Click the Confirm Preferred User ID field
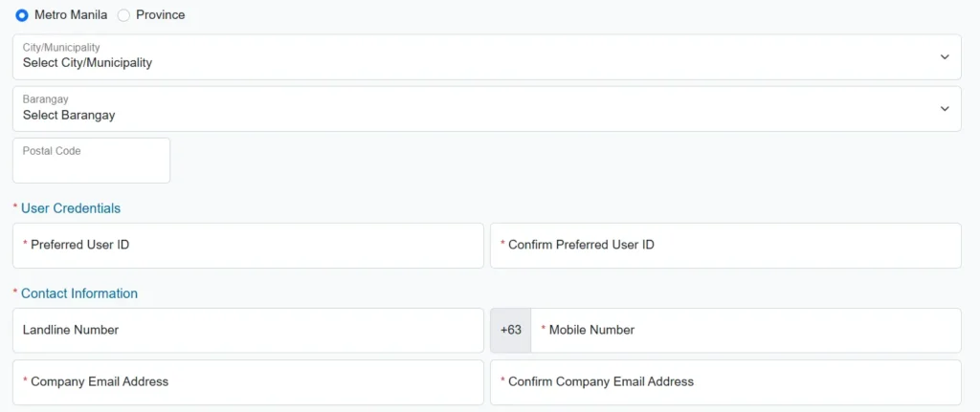 [x=725, y=246]
